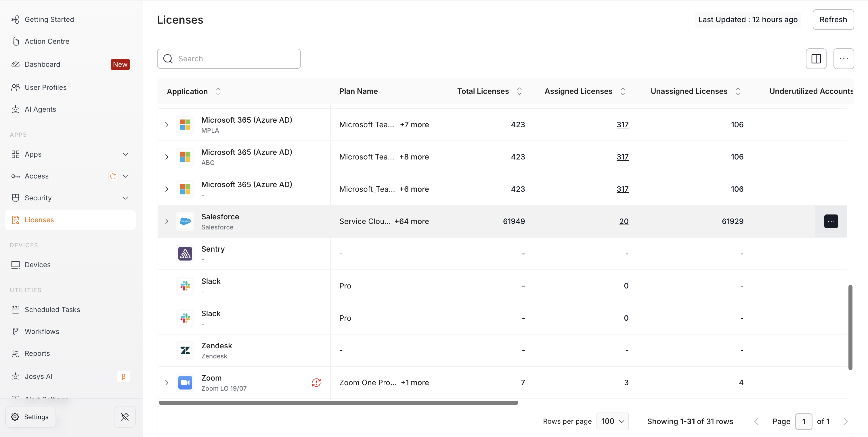Click +64 more Salesforce plans
The width and height of the screenshot is (868, 437).
(x=412, y=221)
